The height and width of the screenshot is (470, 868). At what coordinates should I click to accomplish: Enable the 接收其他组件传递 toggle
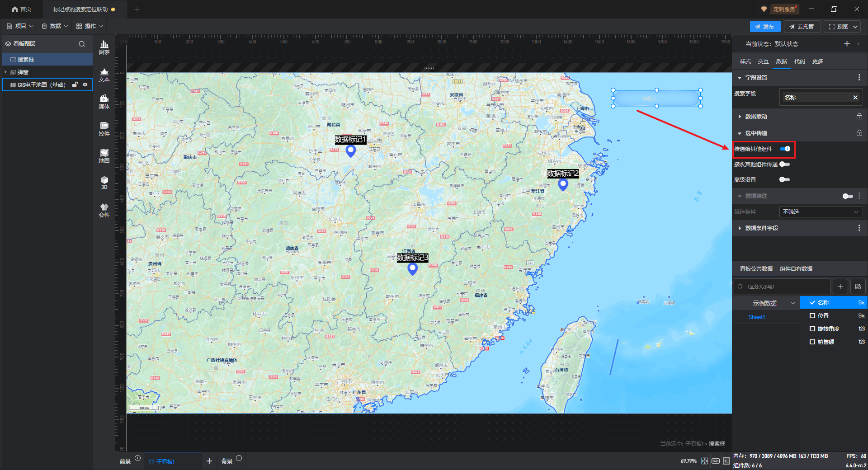point(784,164)
